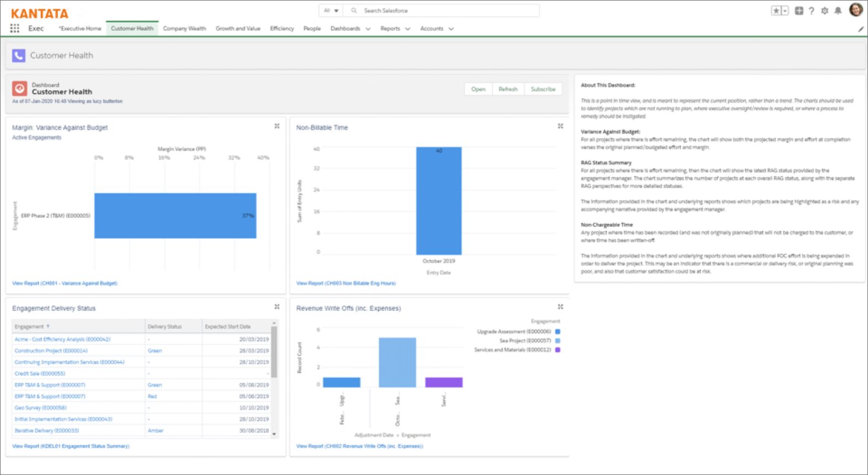The width and height of the screenshot is (868, 475).
Task: Click the table scrollbar up arrow
Action: [x=274, y=323]
